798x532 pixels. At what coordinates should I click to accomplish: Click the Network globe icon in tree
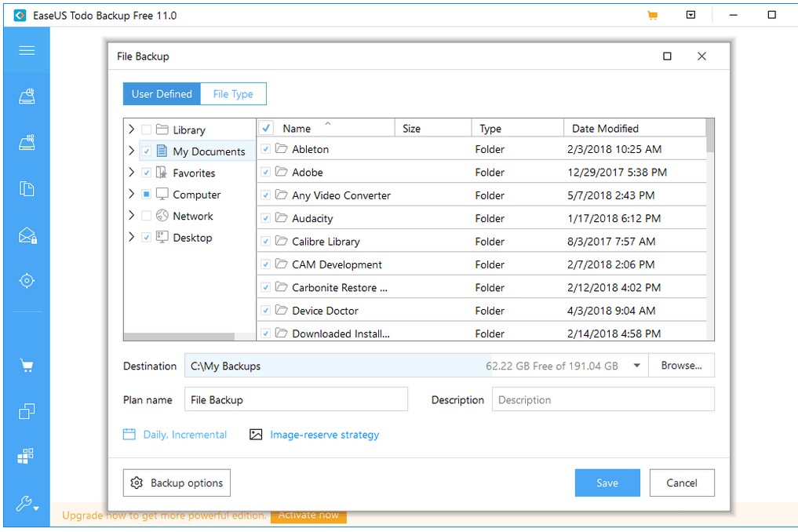coord(162,215)
